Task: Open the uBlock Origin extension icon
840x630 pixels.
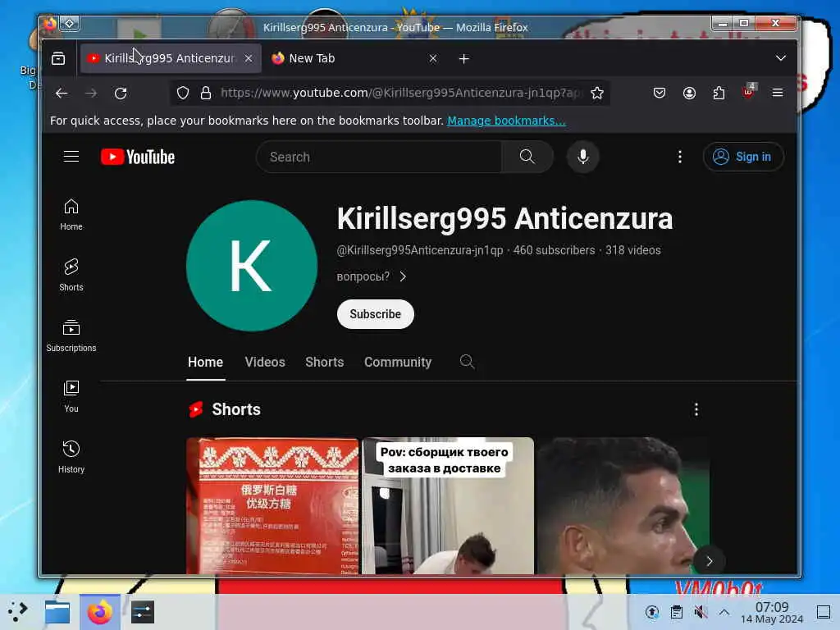Action: pyautogui.click(x=748, y=92)
